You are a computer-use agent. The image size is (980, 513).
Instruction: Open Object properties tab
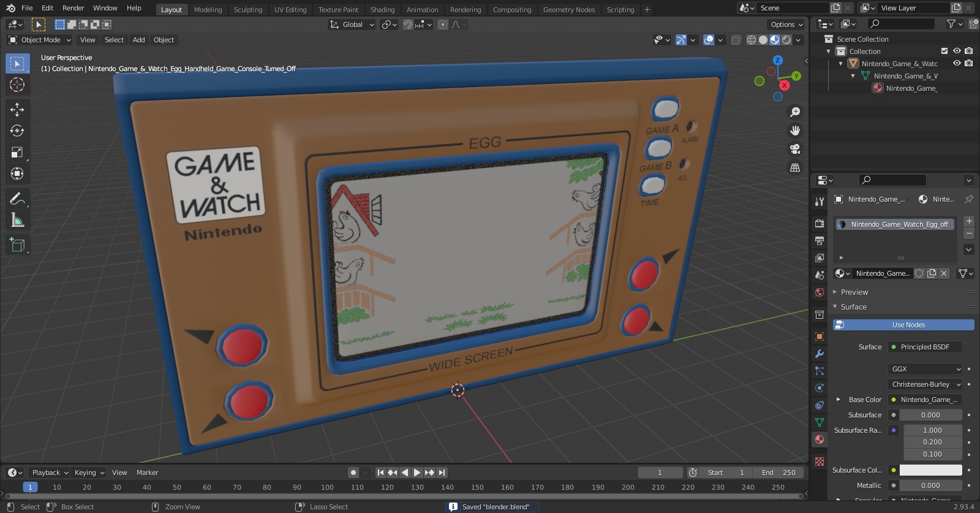point(820,336)
